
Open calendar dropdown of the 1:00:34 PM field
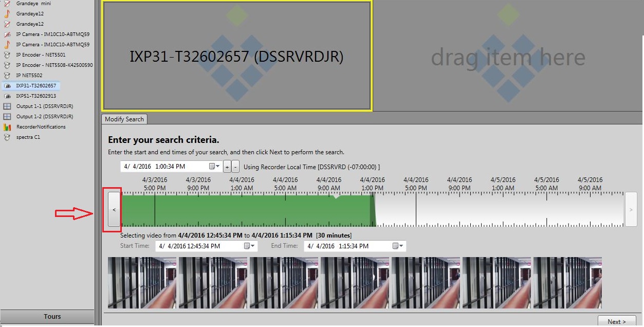tap(214, 167)
